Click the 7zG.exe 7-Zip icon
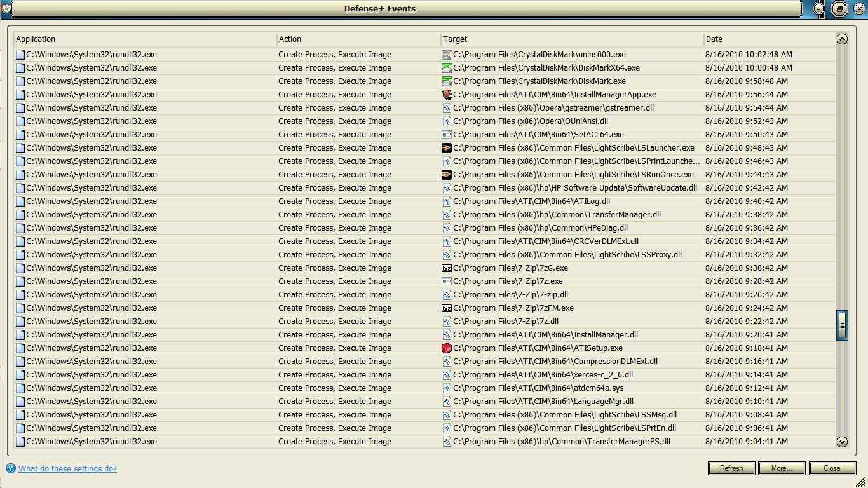 (x=447, y=268)
